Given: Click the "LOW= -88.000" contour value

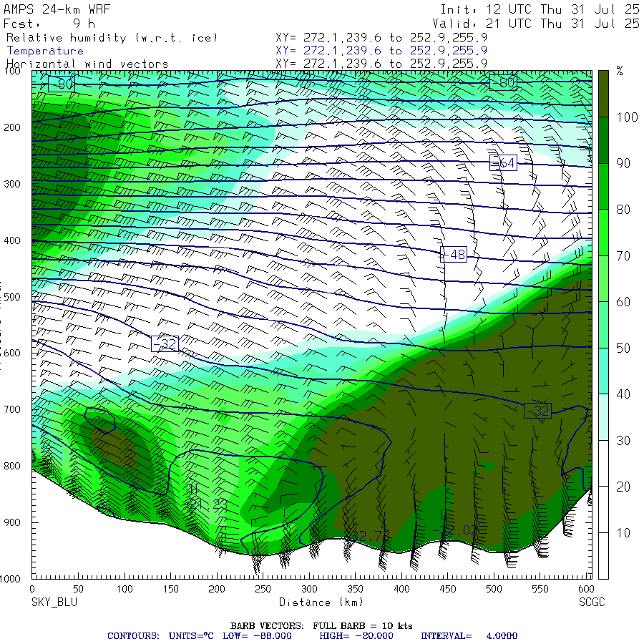Looking at the screenshot, I should [x=257, y=636].
